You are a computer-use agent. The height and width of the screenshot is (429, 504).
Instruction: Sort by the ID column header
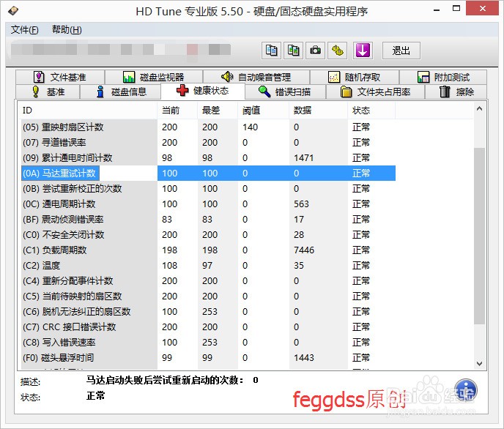click(87, 111)
